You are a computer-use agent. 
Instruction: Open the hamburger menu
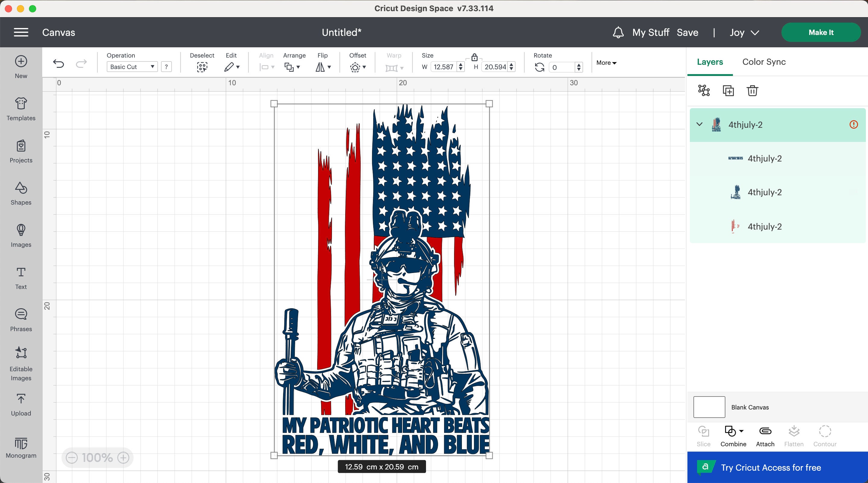[21, 32]
